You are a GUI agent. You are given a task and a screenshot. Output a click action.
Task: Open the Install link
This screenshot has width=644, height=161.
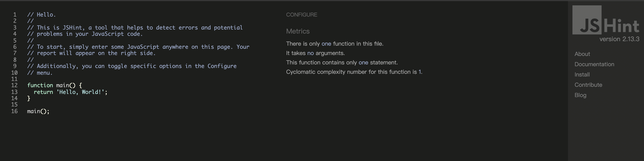tap(582, 74)
